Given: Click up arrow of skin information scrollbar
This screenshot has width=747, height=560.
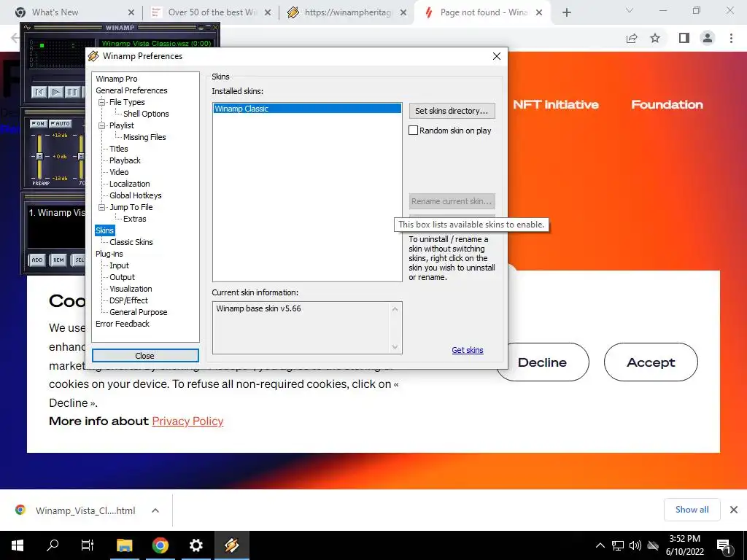Looking at the screenshot, I should [395, 309].
